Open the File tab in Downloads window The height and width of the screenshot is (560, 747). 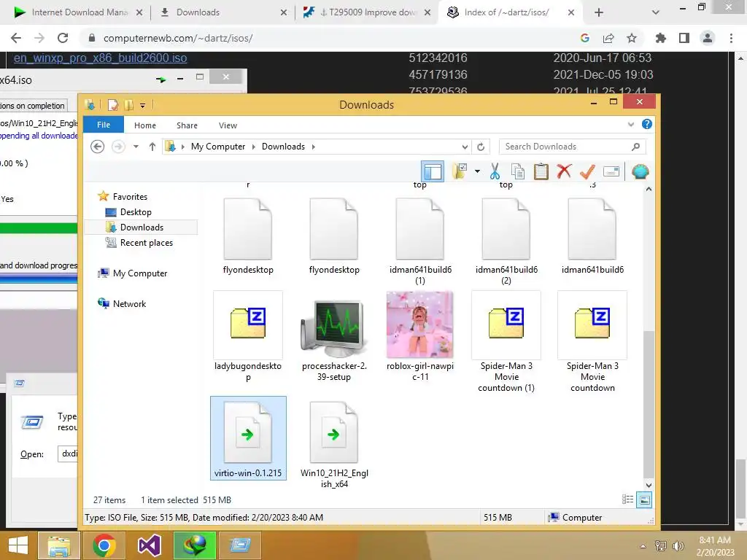pyautogui.click(x=104, y=125)
